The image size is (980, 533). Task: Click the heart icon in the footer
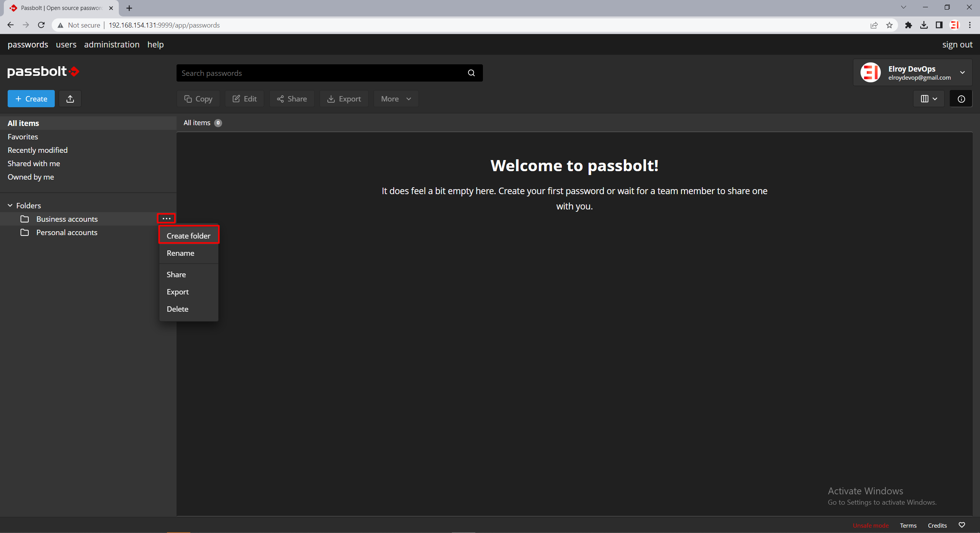[x=962, y=525]
